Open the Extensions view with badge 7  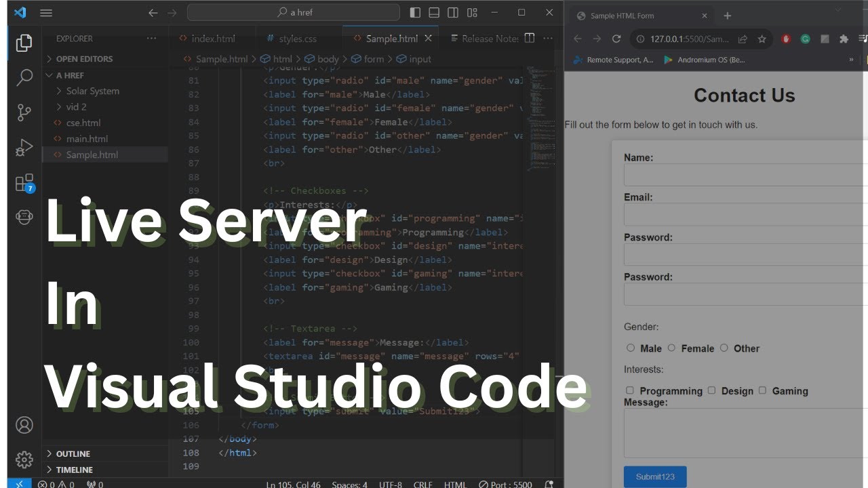point(24,183)
